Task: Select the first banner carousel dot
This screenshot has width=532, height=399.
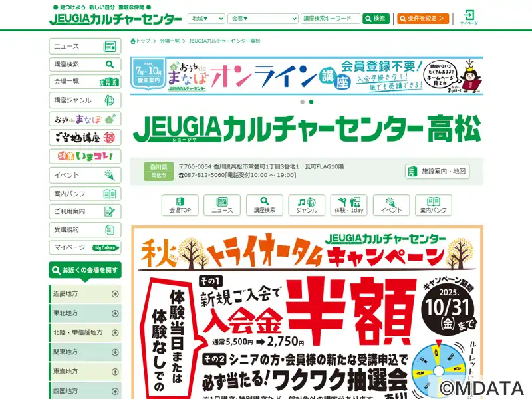Action: coord(303,102)
